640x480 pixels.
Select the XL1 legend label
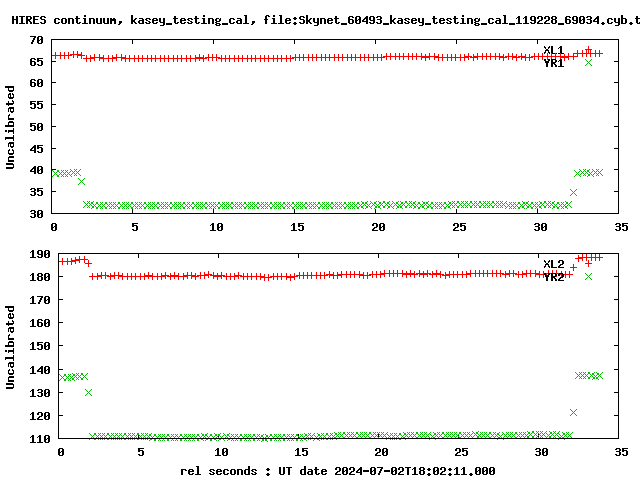point(553,50)
